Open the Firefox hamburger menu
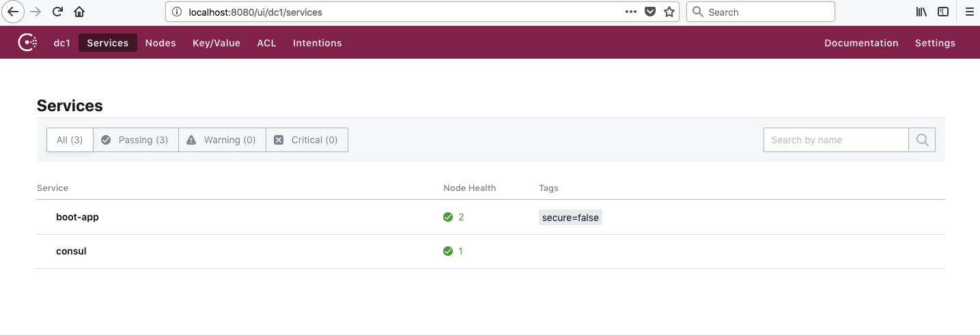Viewport: 980px width, 335px height. pos(969,12)
